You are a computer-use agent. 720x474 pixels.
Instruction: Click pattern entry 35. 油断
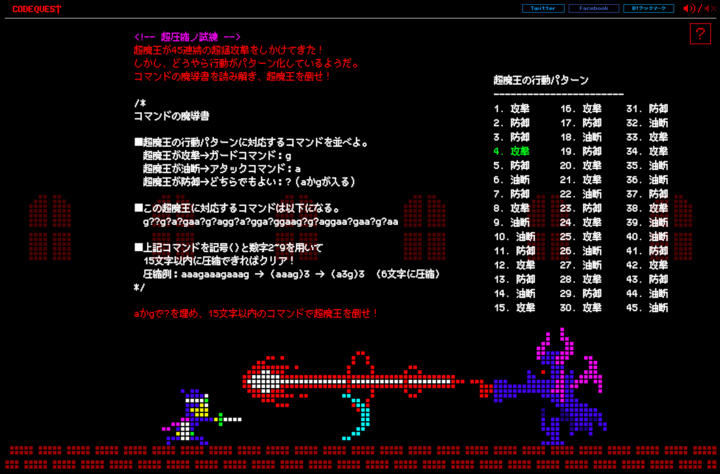pyautogui.click(x=647, y=165)
